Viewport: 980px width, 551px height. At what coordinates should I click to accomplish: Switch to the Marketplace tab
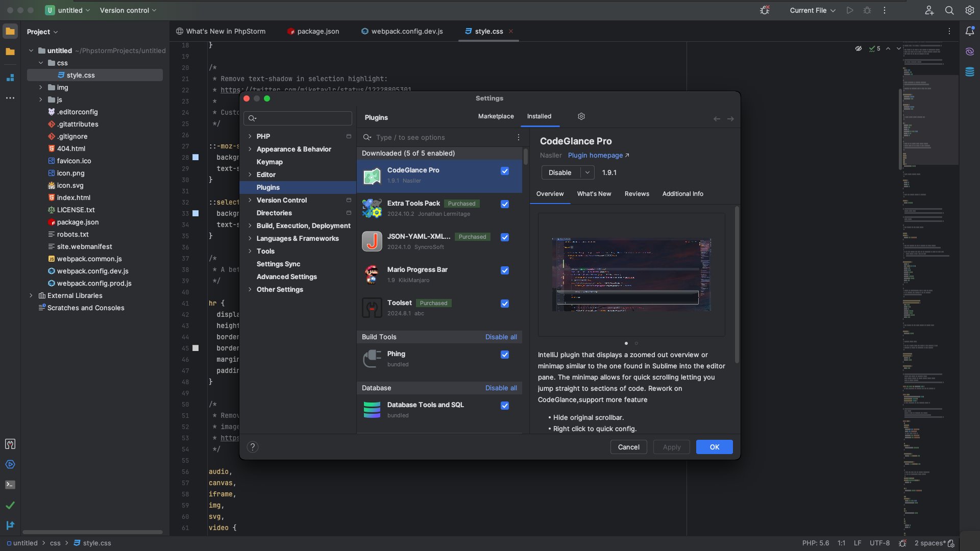(496, 116)
